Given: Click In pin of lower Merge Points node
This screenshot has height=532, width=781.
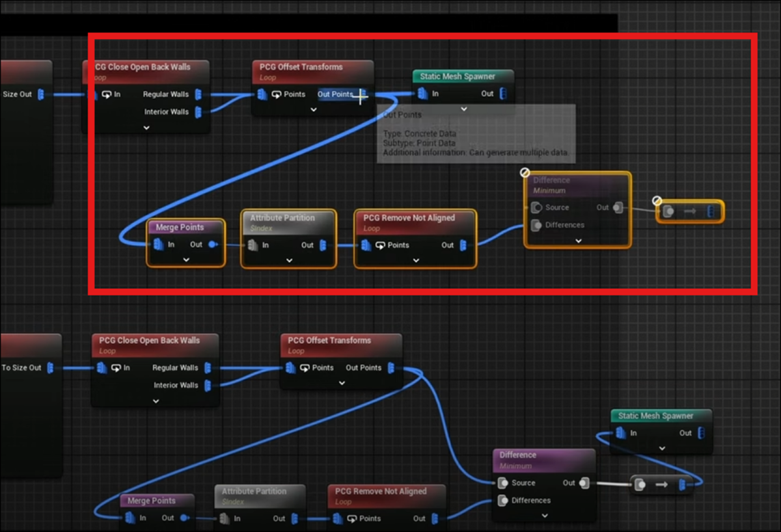Looking at the screenshot, I should coord(130,518).
